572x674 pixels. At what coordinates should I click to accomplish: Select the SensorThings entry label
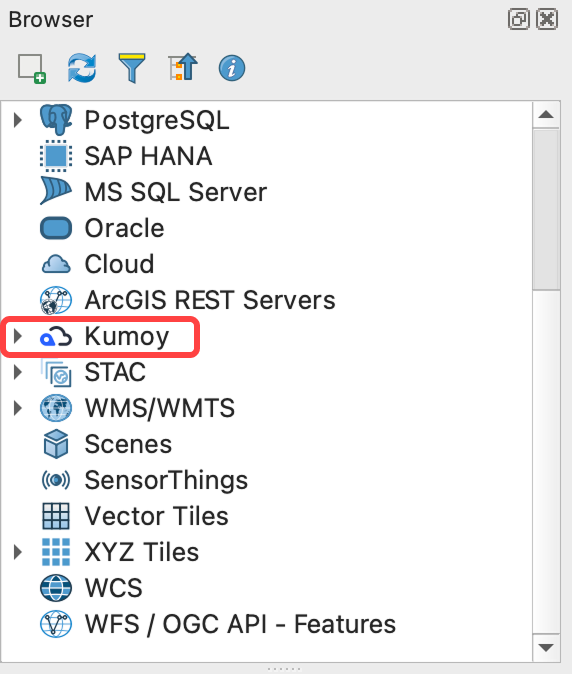(x=166, y=481)
